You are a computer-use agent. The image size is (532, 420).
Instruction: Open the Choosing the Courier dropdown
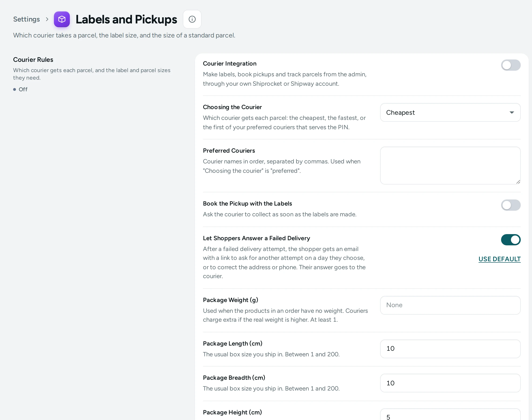450,112
